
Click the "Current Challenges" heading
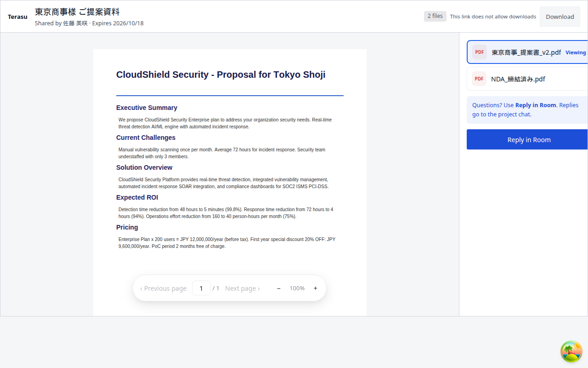(146, 138)
